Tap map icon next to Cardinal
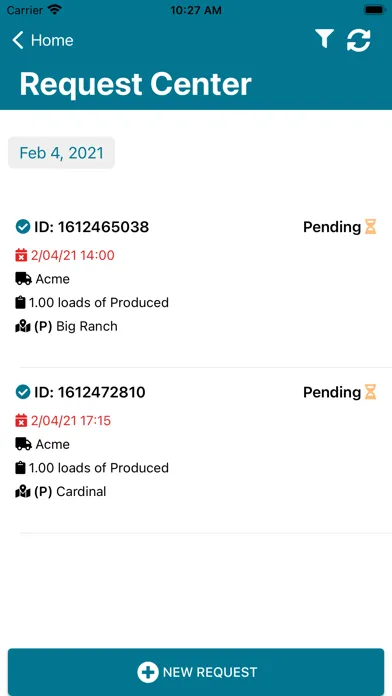This screenshot has width=392, height=696. (23, 492)
